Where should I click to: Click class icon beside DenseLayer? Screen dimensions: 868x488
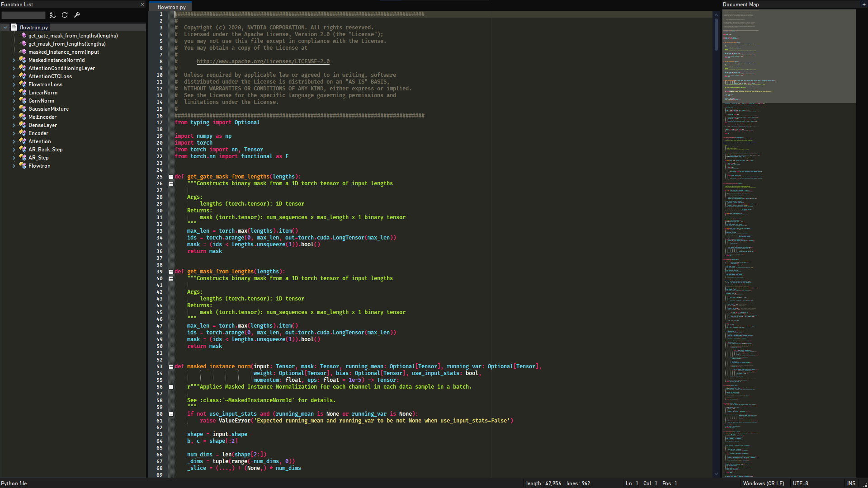pos(23,125)
